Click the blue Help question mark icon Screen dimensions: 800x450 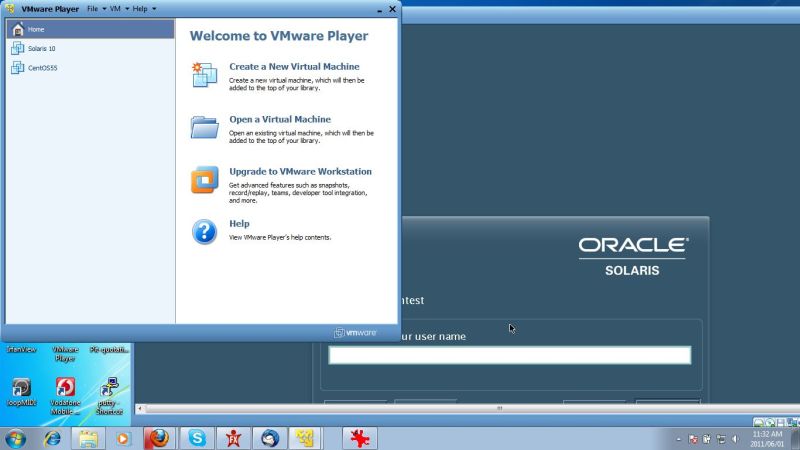(x=204, y=232)
